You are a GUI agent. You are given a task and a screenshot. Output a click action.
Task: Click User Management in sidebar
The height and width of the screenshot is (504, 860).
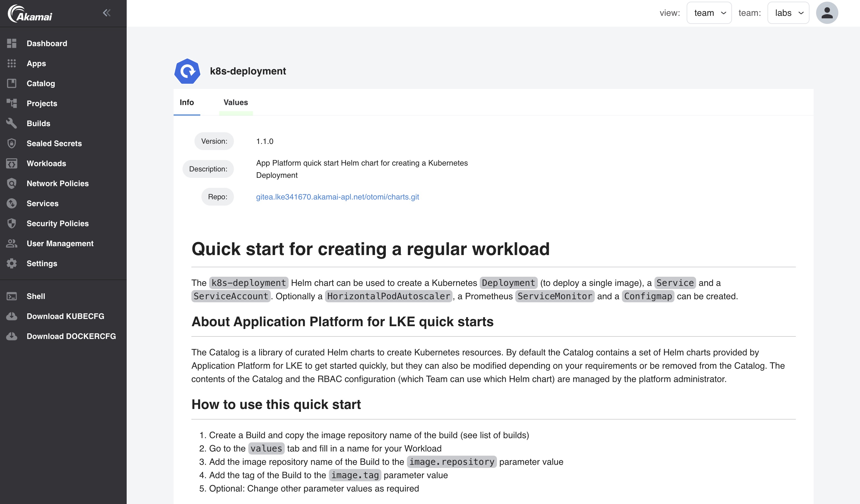pos(60,243)
